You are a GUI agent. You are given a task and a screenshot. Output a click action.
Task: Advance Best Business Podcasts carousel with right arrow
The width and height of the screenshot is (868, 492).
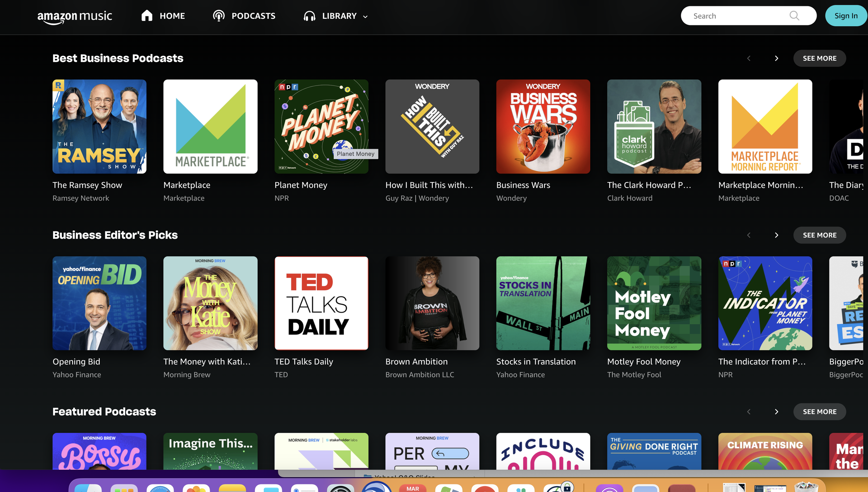click(x=777, y=58)
